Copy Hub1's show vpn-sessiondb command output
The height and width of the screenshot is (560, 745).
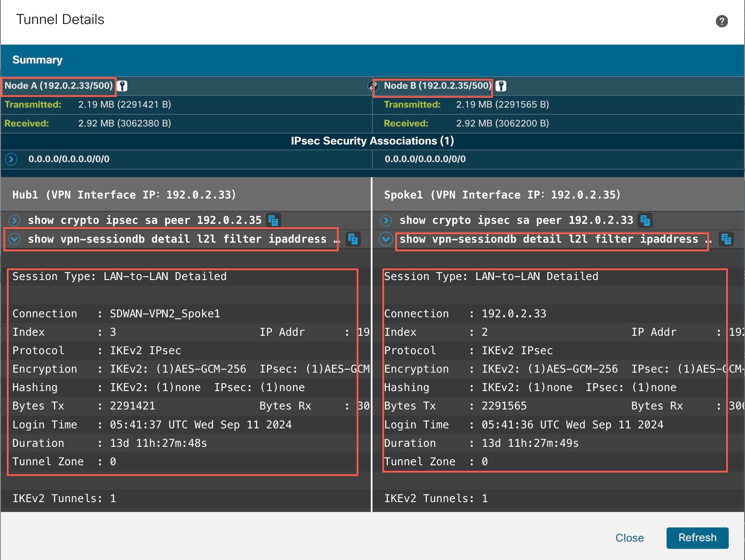coord(354,239)
